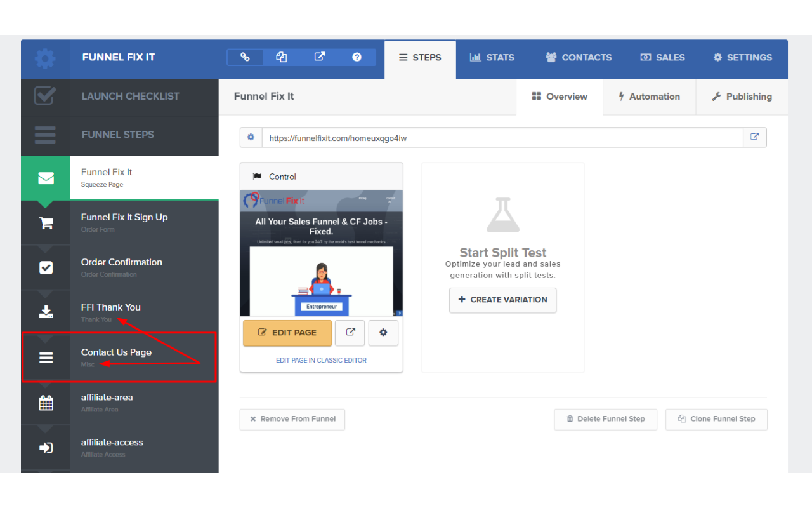Click the menu icon for Contact Us Page

point(46,358)
